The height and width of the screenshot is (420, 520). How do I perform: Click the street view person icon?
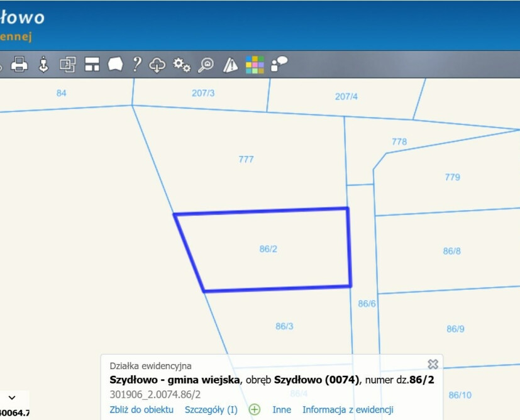click(43, 64)
